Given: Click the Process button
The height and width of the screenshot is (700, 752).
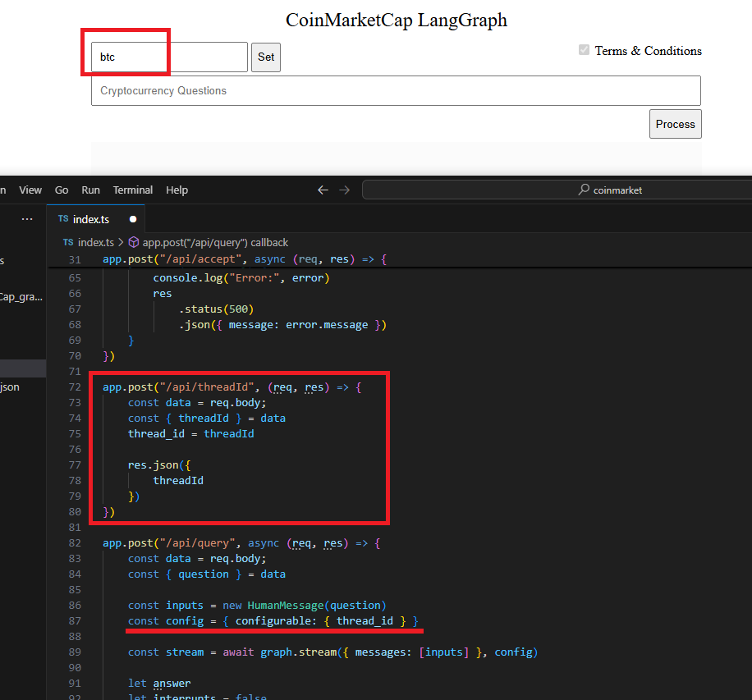Looking at the screenshot, I should [676, 124].
